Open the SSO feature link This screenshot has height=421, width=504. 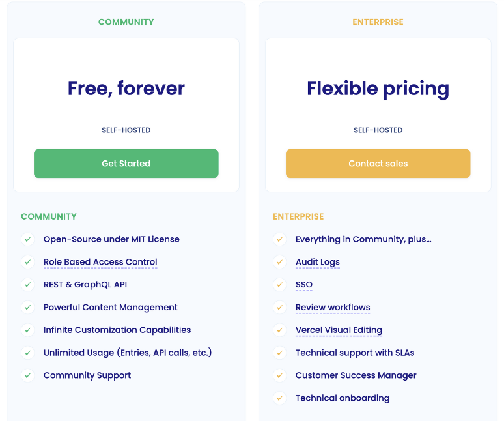pos(303,285)
